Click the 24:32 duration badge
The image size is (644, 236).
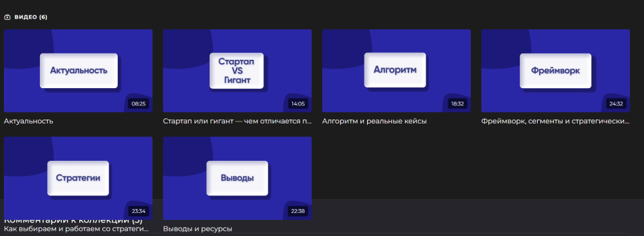pyautogui.click(x=616, y=104)
